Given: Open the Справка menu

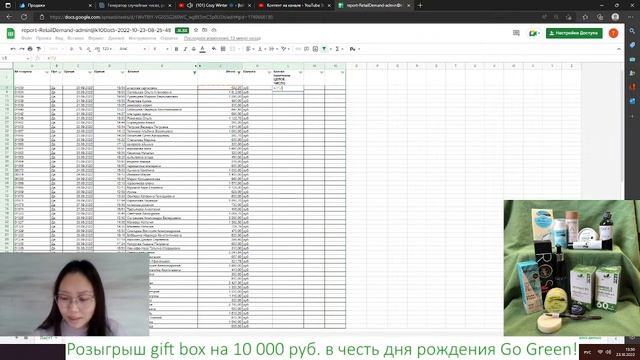Looking at the screenshot, I should click(x=169, y=38).
